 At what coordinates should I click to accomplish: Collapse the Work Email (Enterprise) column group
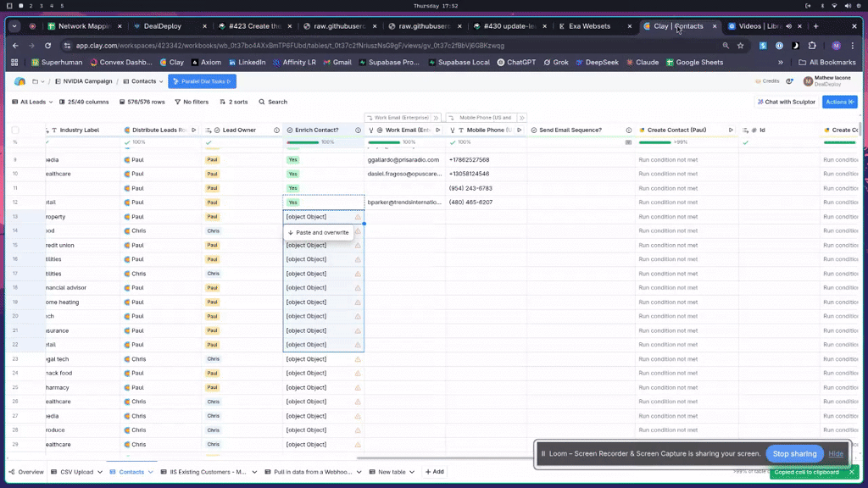tap(436, 118)
